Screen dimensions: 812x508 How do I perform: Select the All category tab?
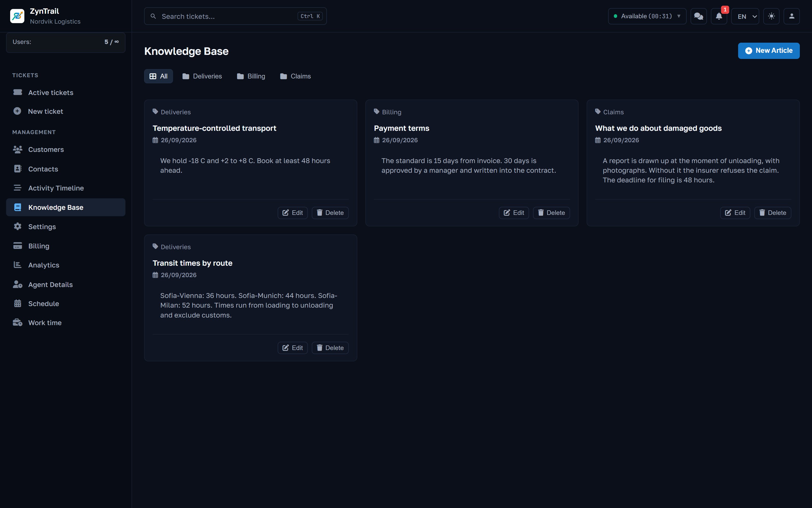(x=158, y=76)
